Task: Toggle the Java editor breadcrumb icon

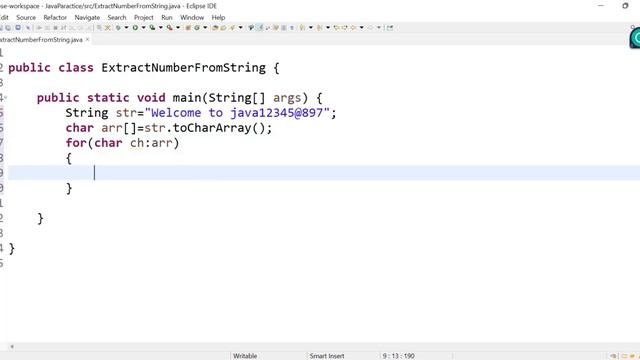Action: pyautogui.click(x=251, y=28)
